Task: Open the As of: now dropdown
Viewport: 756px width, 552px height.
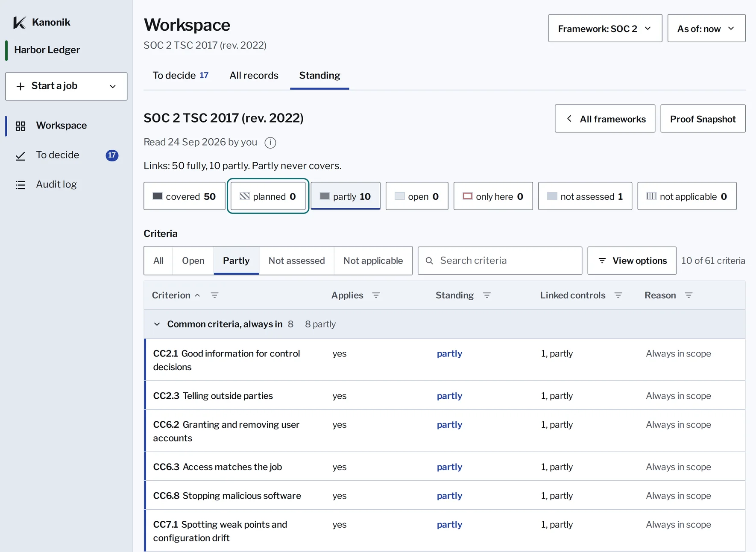Action: pos(706,29)
